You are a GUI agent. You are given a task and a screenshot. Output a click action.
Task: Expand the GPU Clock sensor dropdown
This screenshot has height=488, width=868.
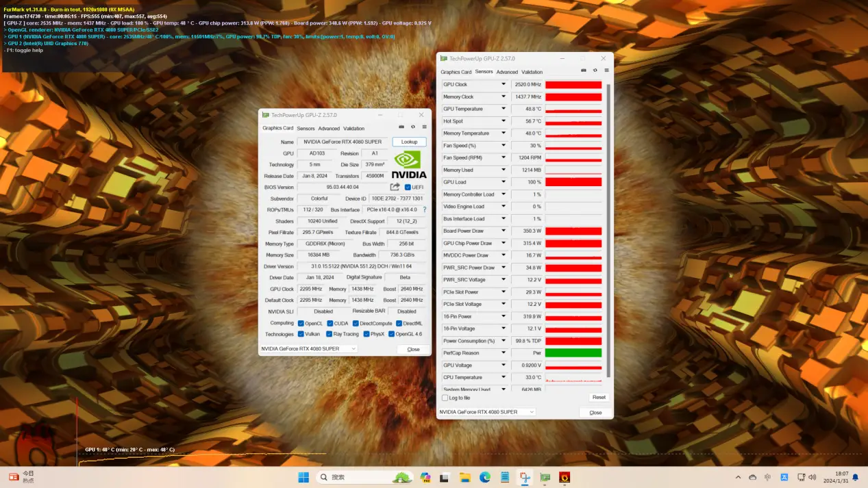(504, 85)
